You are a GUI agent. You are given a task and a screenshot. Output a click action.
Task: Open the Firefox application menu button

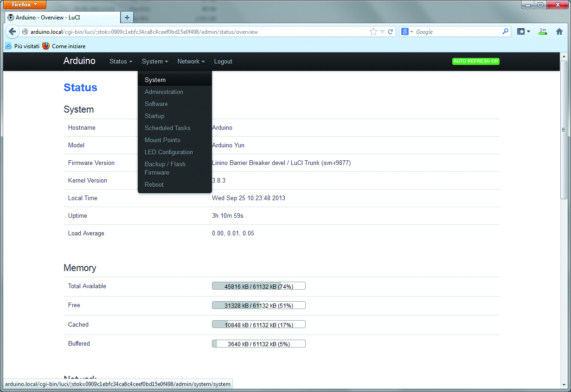pos(25,5)
